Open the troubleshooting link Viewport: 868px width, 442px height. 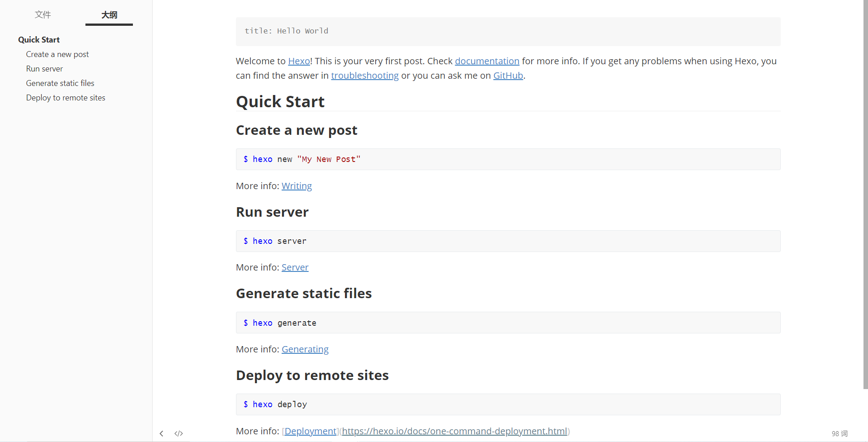pyautogui.click(x=365, y=76)
